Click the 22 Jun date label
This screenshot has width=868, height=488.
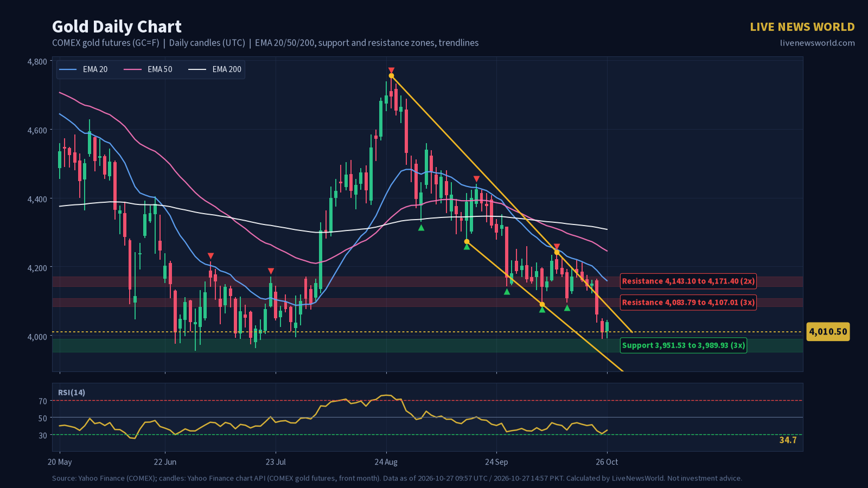(165, 462)
